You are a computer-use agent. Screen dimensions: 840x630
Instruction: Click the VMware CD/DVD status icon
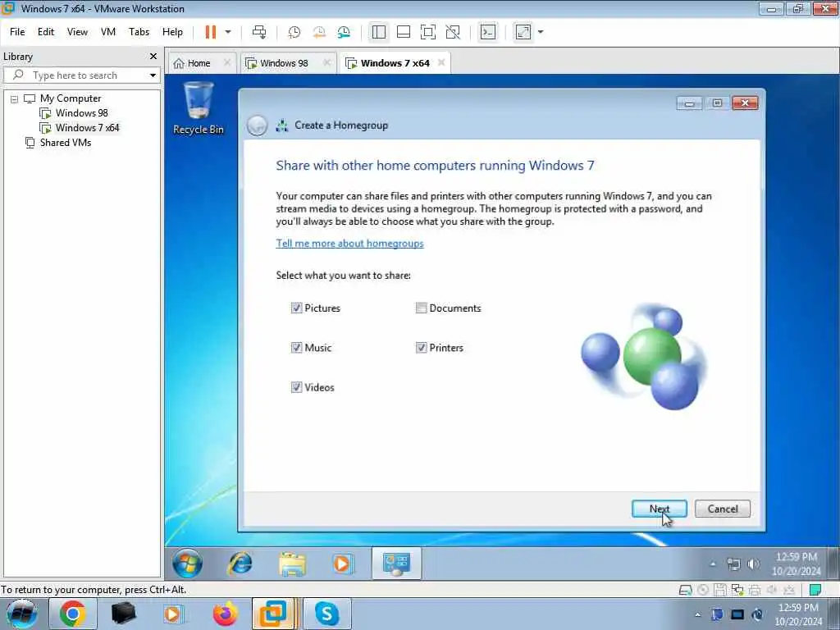pos(703,591)
